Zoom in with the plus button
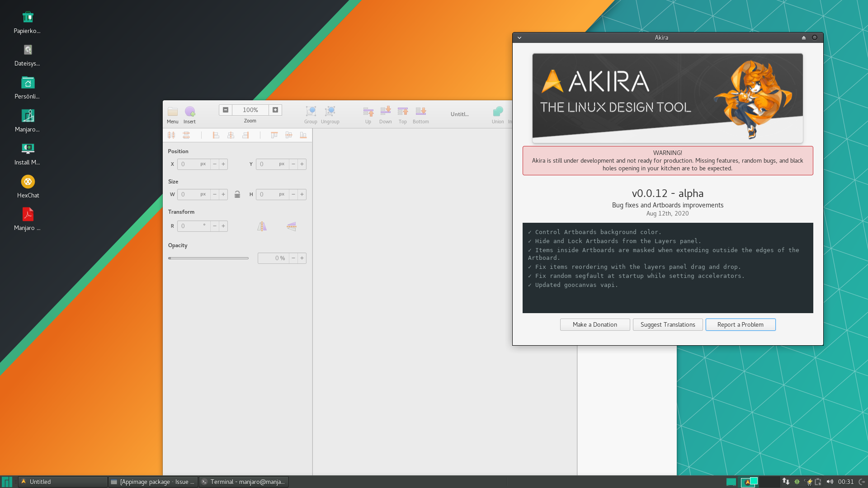 tap(275, 110)
